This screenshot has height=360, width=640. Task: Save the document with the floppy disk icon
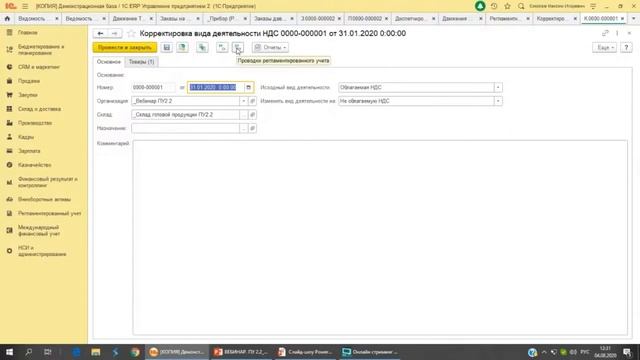(167, 47)
